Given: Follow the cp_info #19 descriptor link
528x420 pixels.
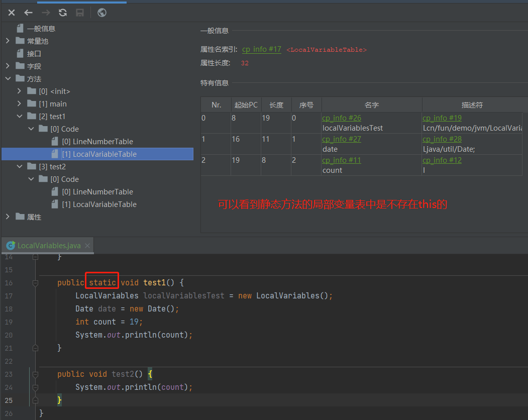Looking at the screenshot, I should click(442, 118).
